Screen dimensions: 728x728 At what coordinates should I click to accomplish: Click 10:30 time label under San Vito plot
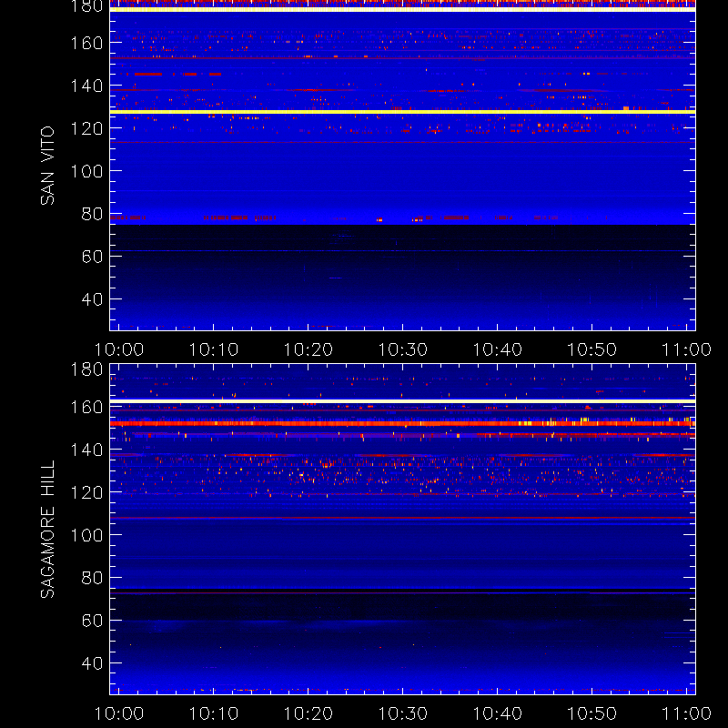pos(402,349)
